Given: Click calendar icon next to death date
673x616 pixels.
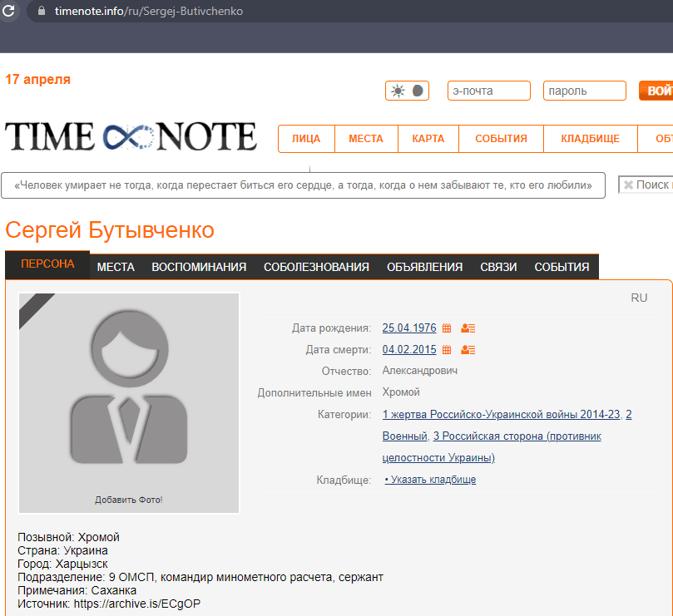Looking at the screenshot, I should 447,350.
